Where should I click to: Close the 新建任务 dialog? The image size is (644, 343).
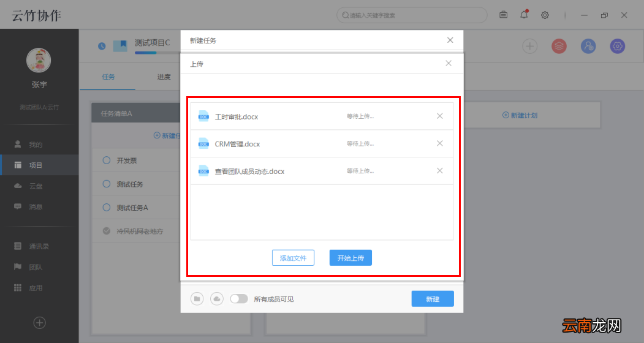pos(450,40)
